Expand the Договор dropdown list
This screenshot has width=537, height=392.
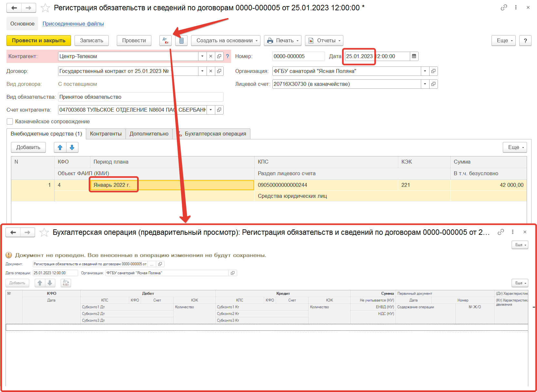pos(202,71)
